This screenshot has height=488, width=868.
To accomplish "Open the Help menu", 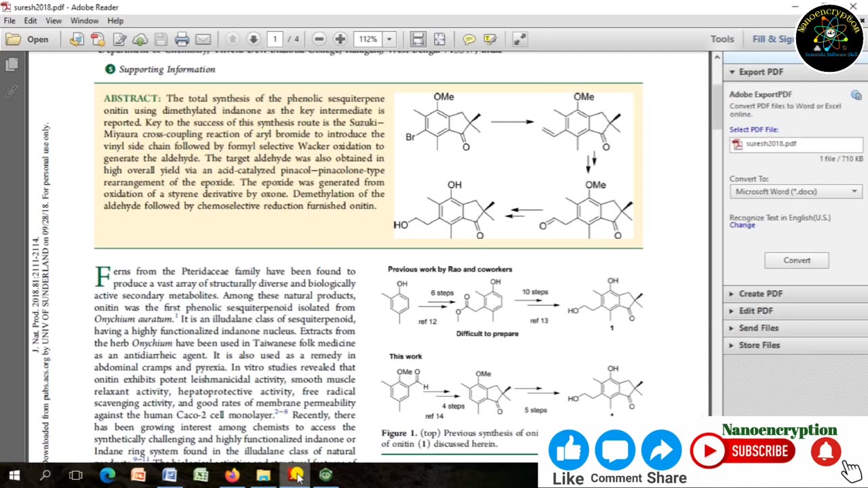I will [115, 21].
